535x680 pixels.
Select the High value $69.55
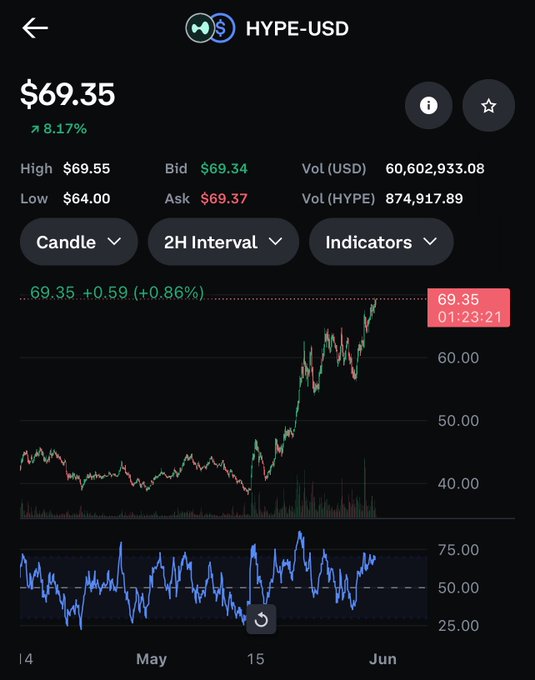[x=86, y=169]
